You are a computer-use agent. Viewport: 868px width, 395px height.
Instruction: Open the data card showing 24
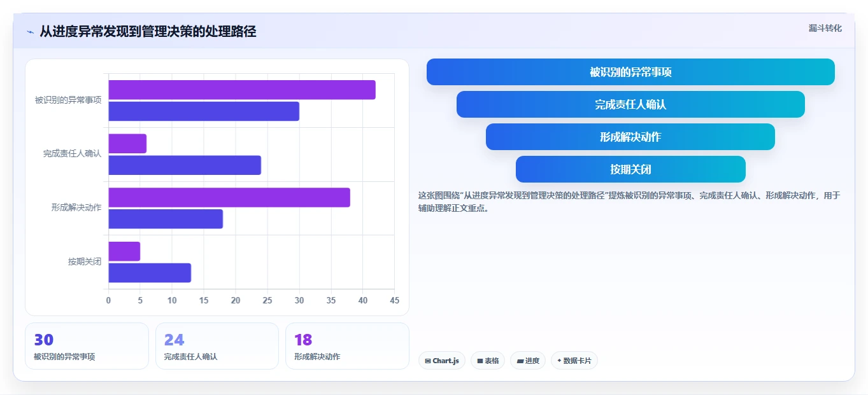pyautogui.click(x=217, y=346)
